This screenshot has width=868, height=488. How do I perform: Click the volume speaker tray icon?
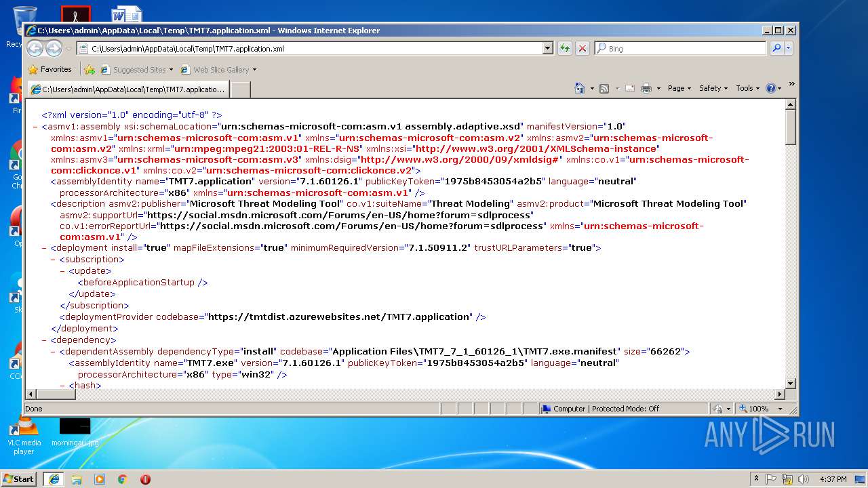click(x=804, y=479)
